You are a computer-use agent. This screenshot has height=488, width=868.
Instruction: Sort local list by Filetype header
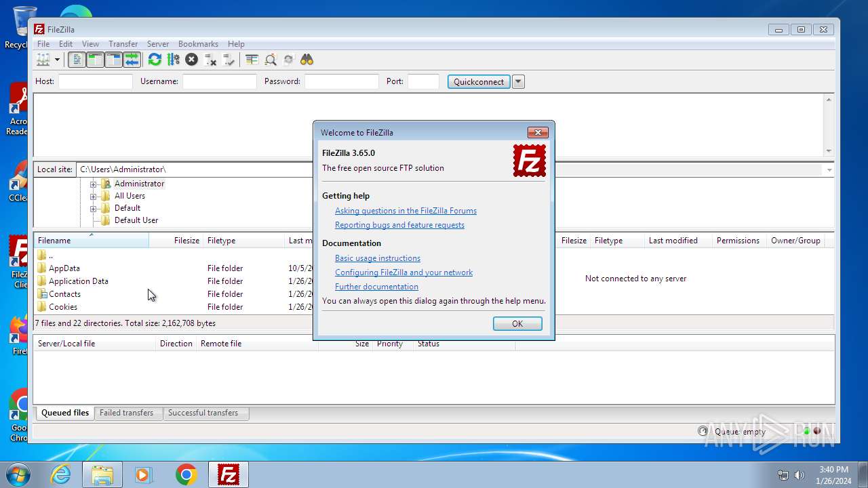tap(244, 241)
